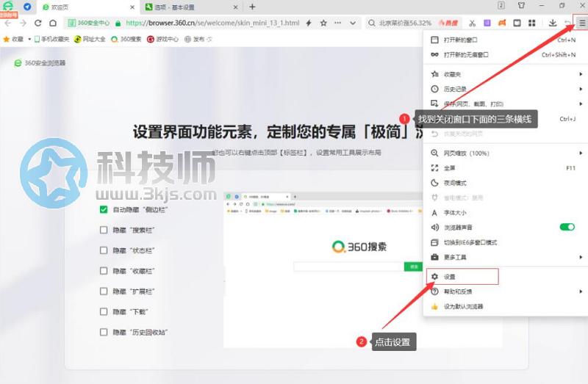Uncheck auto-hide "侧边栏" checkbox
The height and width of the screenshot is (384, 588).
click(x=104, y=210)
